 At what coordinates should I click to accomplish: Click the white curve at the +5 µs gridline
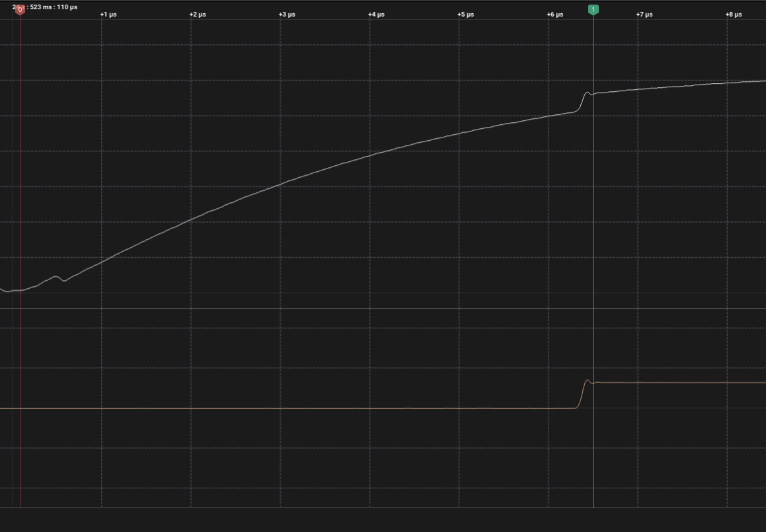[459, 133]
